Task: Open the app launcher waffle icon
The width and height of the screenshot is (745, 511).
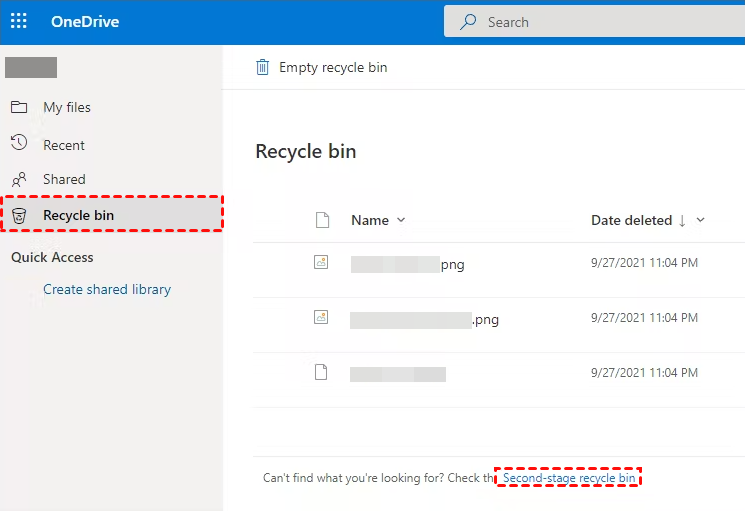Action: [x=18, y=22]
